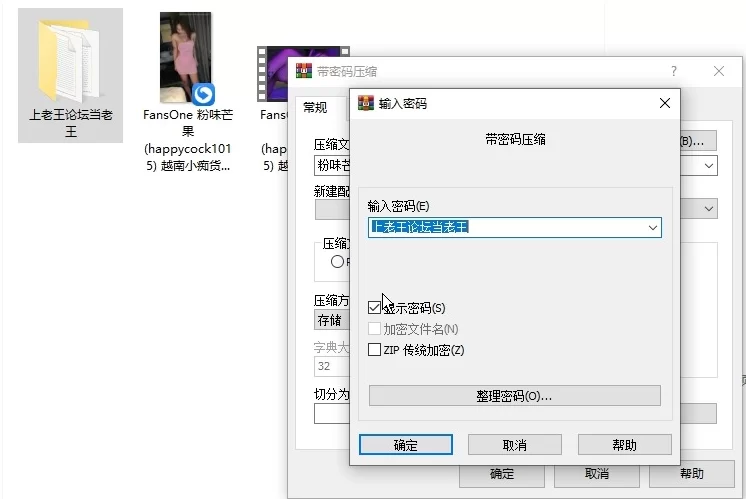Expand the 输入密码 combo box dropdown arrow

coord(652,227)
